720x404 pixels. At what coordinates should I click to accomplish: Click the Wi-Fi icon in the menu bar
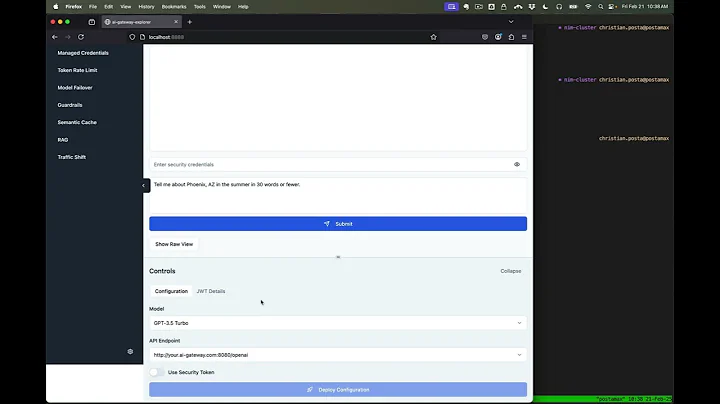(588, 7)
